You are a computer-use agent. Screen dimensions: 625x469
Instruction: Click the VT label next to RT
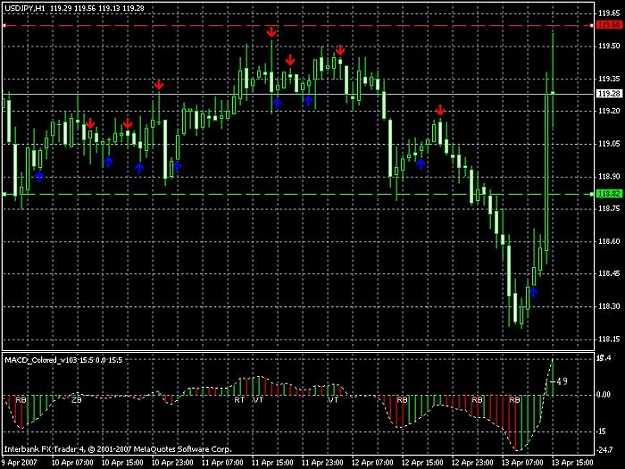coord(258,400)
